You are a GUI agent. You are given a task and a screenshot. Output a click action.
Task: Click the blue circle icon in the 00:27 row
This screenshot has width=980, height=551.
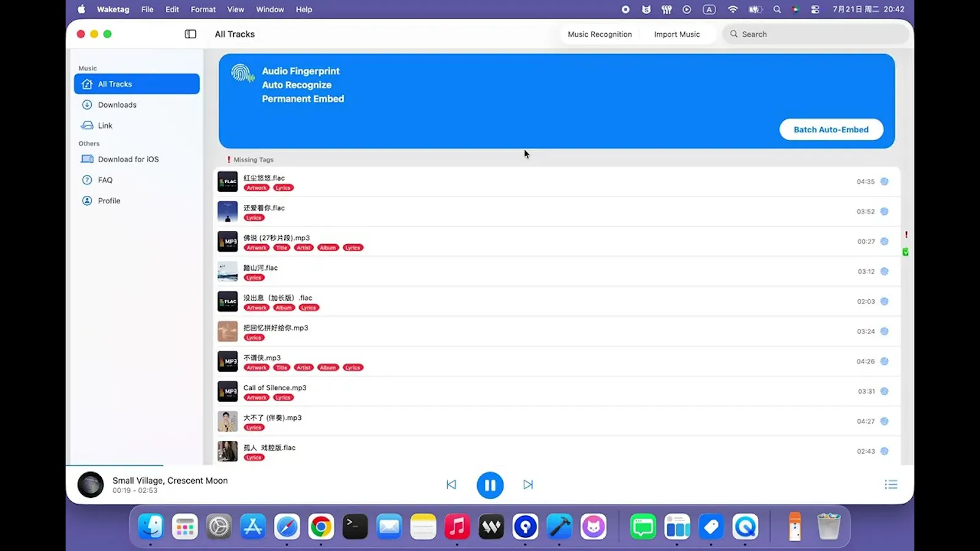[x=884, y=241]
